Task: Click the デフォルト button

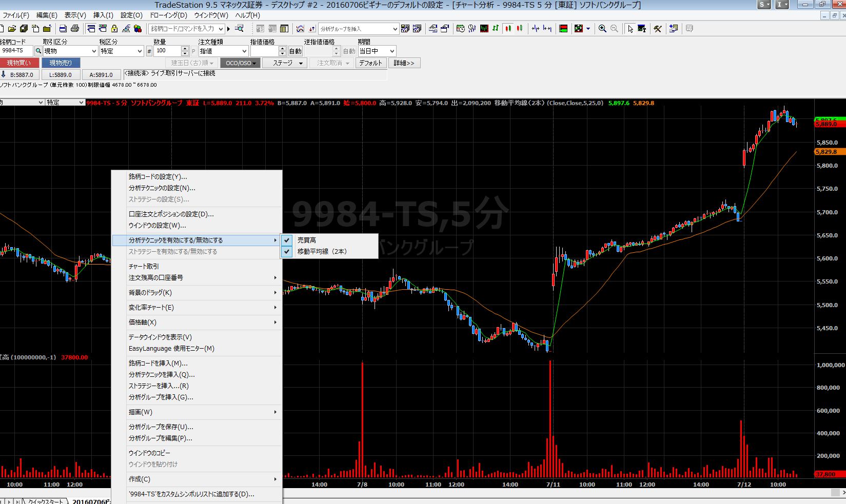Action: [x=370, y=63]
